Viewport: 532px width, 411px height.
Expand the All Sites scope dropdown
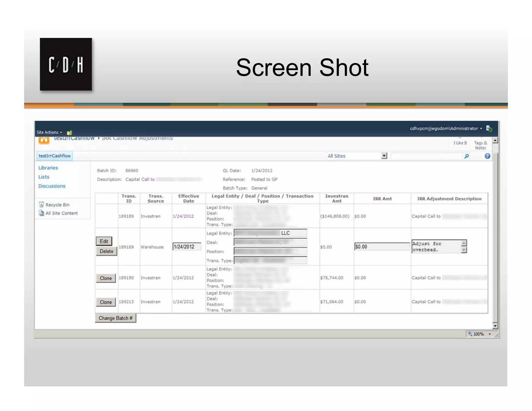click(384, 156)
